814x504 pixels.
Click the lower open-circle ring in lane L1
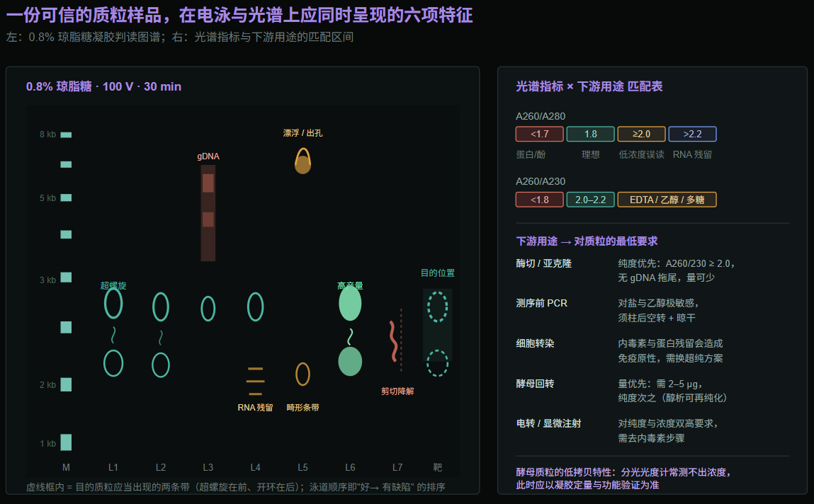(x=113, y=363)
